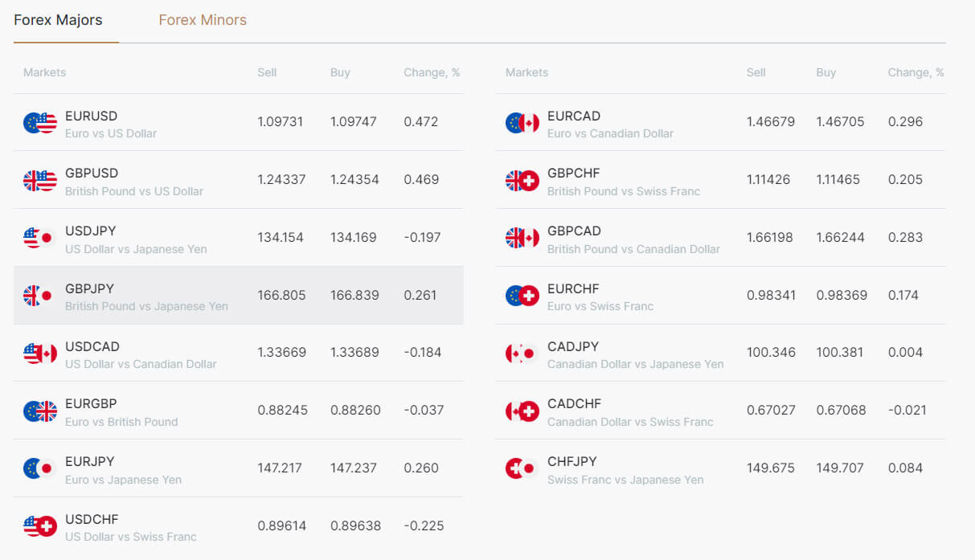The height and width of the screenshot is (560, 975).
Task: Select the Forex Majors tab
Action: [x=57, y=19]
